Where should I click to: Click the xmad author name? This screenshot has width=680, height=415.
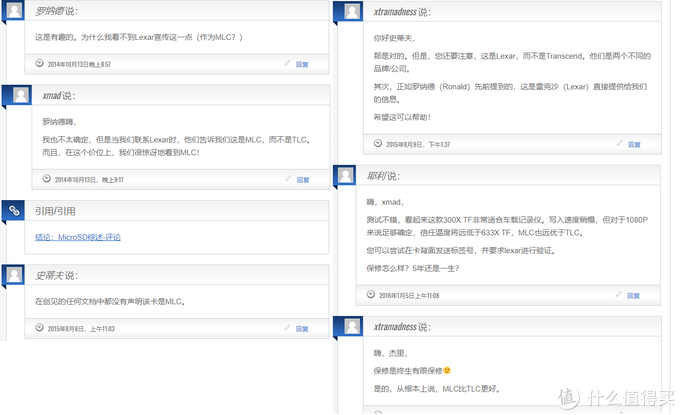[52, 96]
